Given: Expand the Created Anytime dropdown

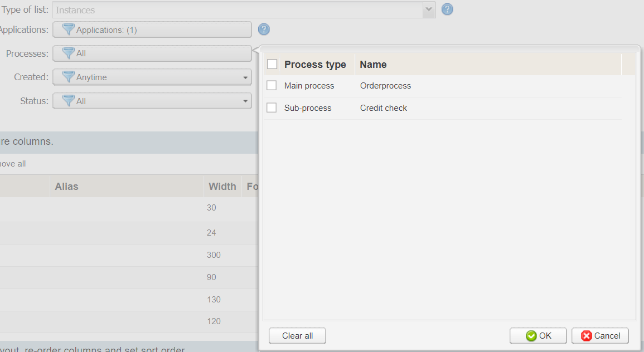Looking at the screenshot, I should point(245,78).
